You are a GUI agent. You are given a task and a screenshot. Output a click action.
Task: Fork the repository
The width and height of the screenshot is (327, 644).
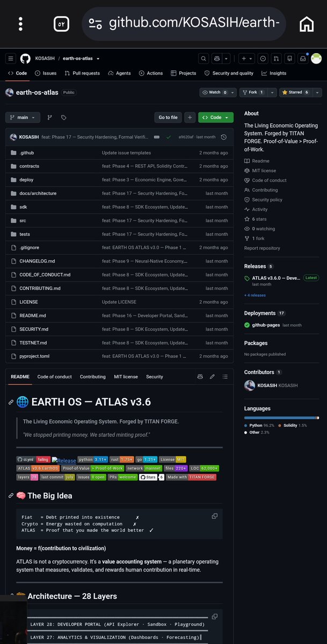(252, 92)
